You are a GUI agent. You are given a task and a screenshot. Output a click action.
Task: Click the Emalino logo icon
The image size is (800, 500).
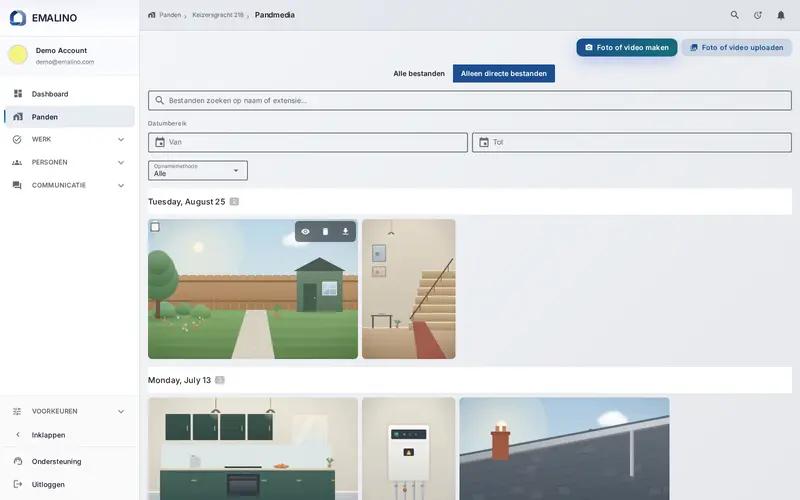(x=18, y=18)
